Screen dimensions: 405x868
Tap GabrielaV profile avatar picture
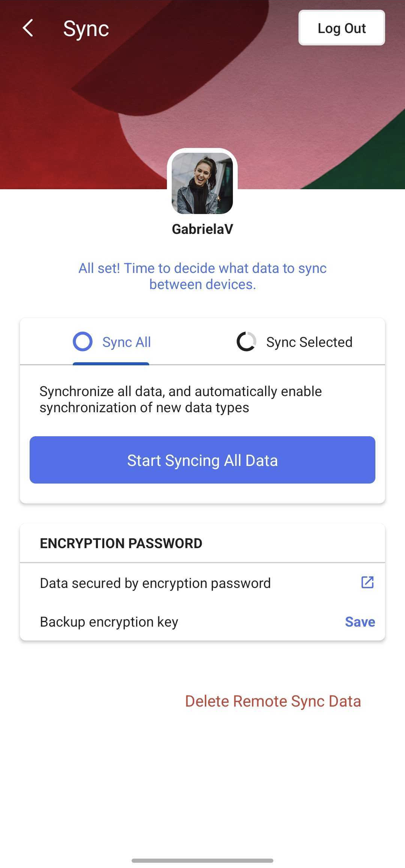click(202, 183)
